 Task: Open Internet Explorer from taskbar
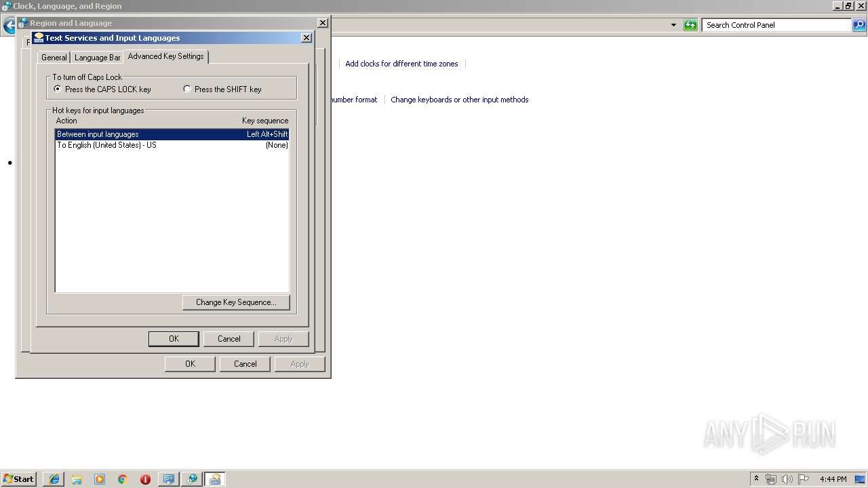pyautogui.click(x=54, y=479)
